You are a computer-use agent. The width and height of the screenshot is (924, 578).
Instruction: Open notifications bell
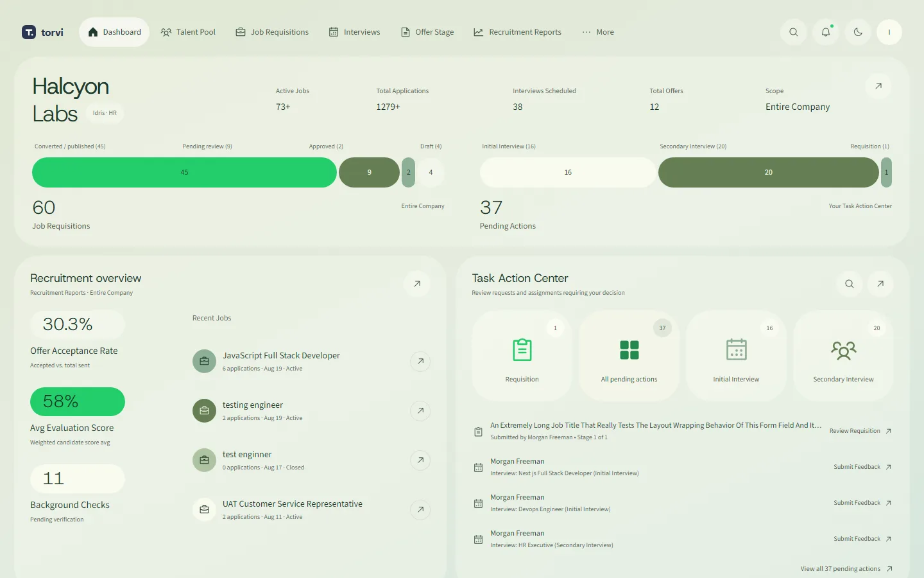click(x=826, y=32)
